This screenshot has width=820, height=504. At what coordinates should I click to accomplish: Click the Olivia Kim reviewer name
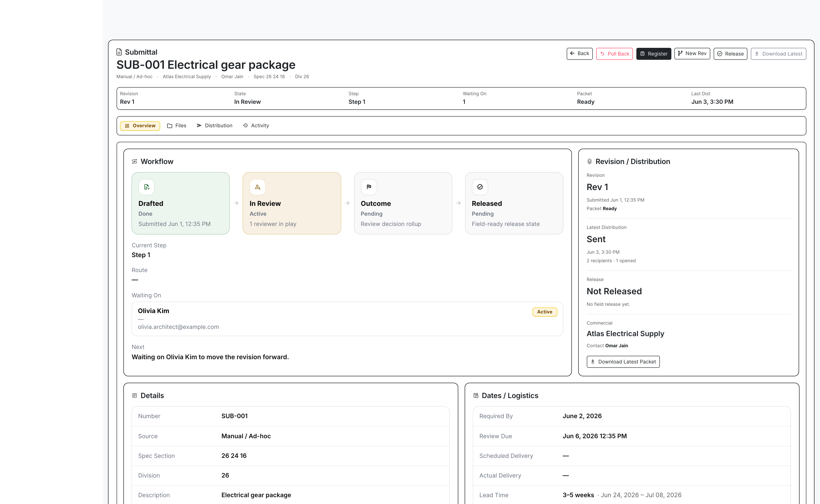point(154,311)
